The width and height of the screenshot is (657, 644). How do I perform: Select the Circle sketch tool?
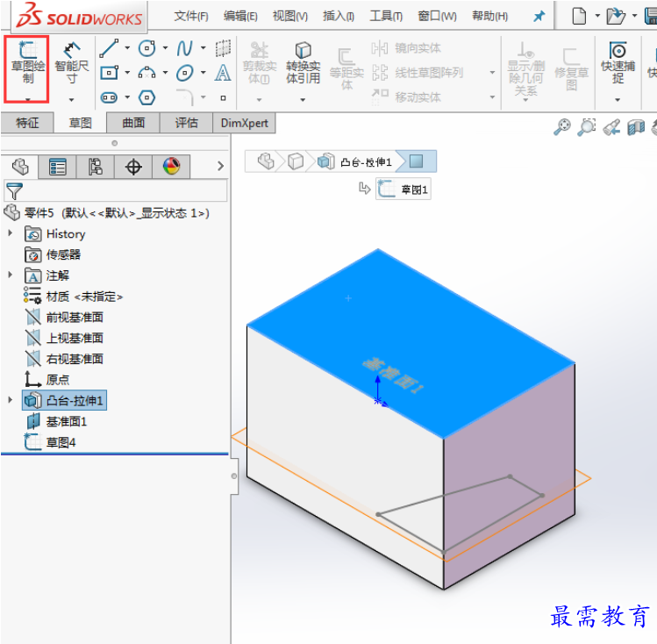(147, 48)
